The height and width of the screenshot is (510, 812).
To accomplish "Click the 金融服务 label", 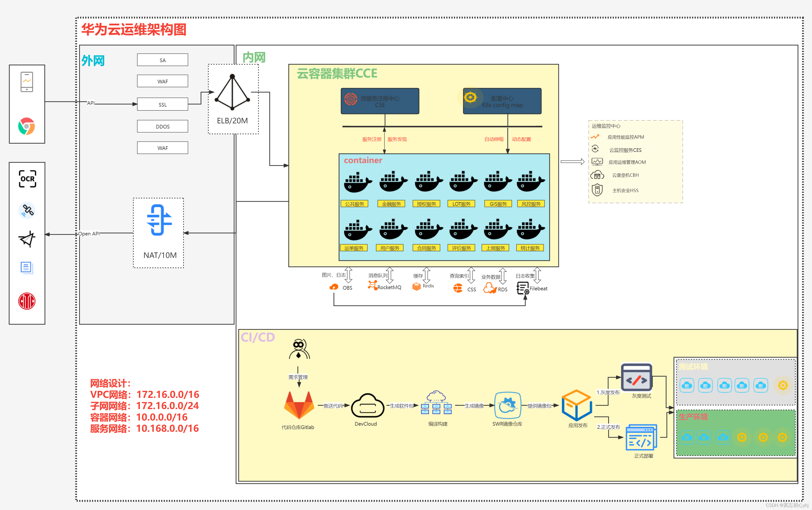I will (391, 204).
